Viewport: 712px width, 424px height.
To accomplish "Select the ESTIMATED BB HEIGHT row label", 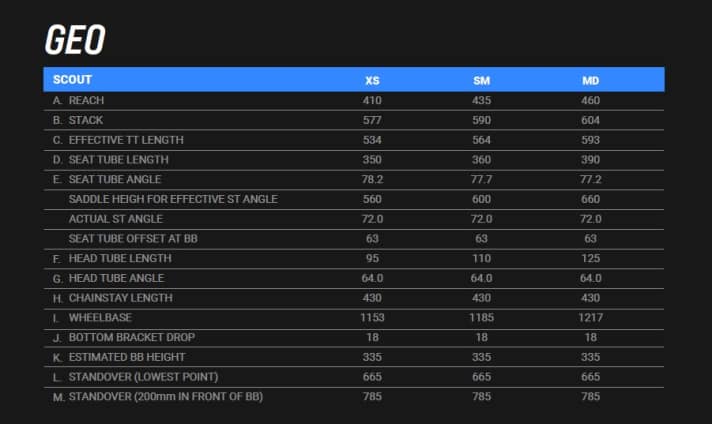I will pyautogui.click(x=126, y=357).
